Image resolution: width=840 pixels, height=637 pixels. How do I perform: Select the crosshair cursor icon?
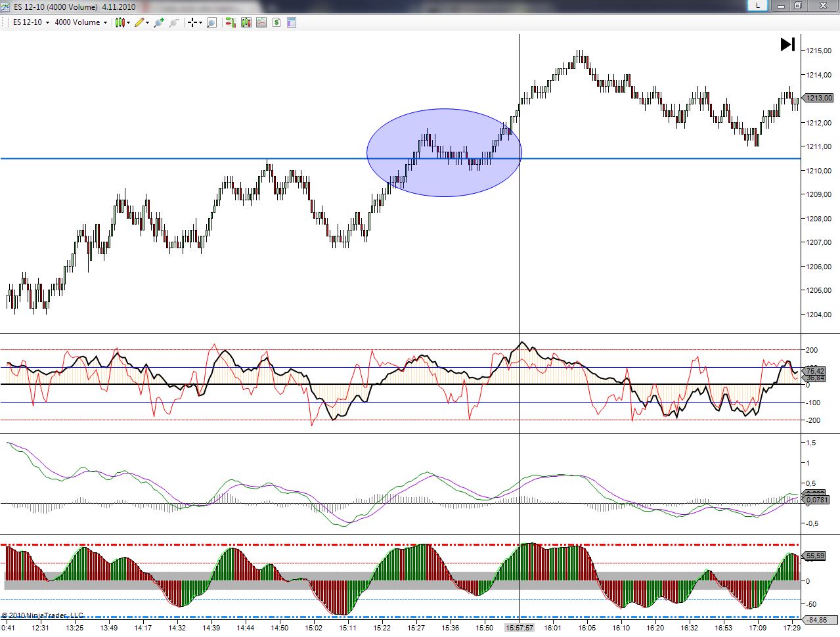click(x=192, y=22)
